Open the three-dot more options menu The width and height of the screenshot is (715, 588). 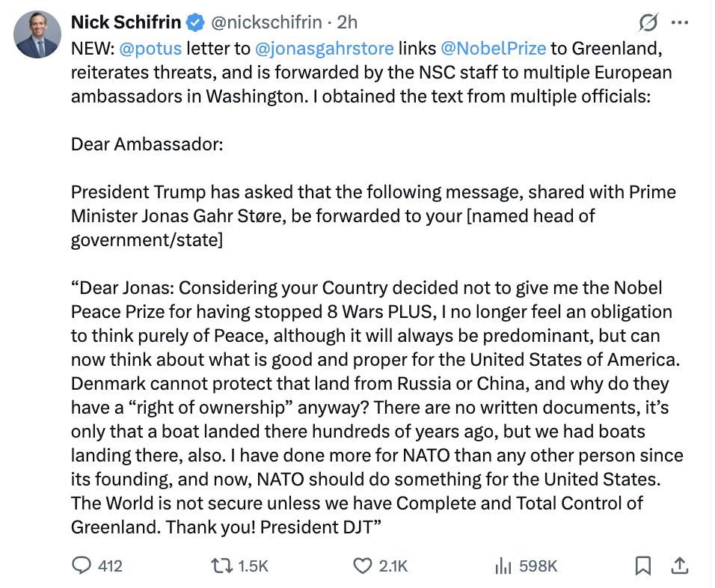tap(679, 24)
